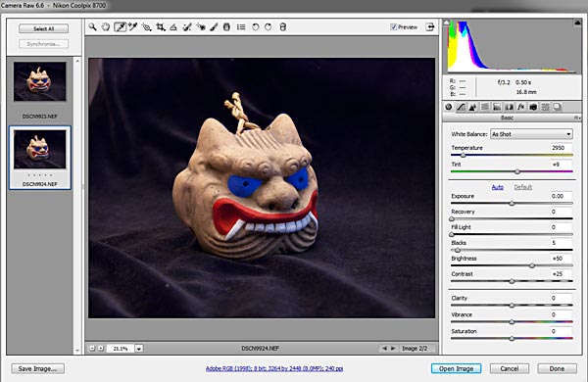Click the trash delete icon
588x382 pixels.
tap(283, 27)
